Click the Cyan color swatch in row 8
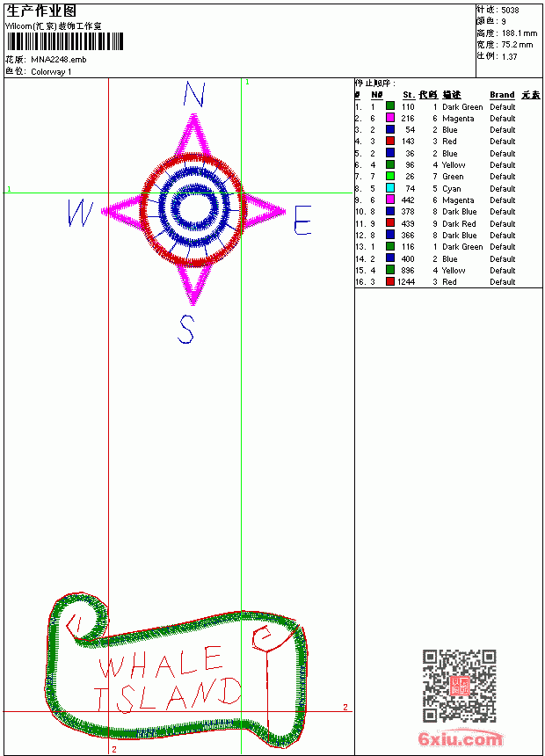 point(390,188)
